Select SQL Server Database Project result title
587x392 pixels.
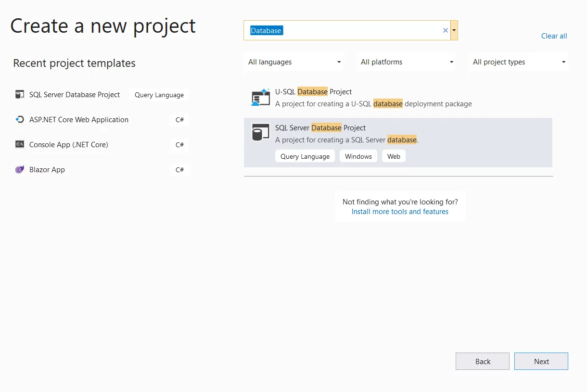[x=320, y=128]
